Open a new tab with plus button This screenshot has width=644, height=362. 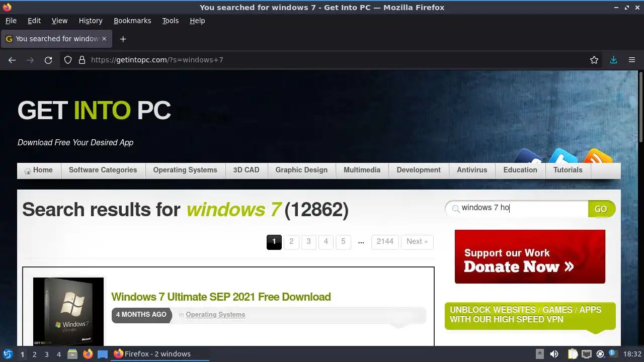pyautogui.click(x=123, y=39)
